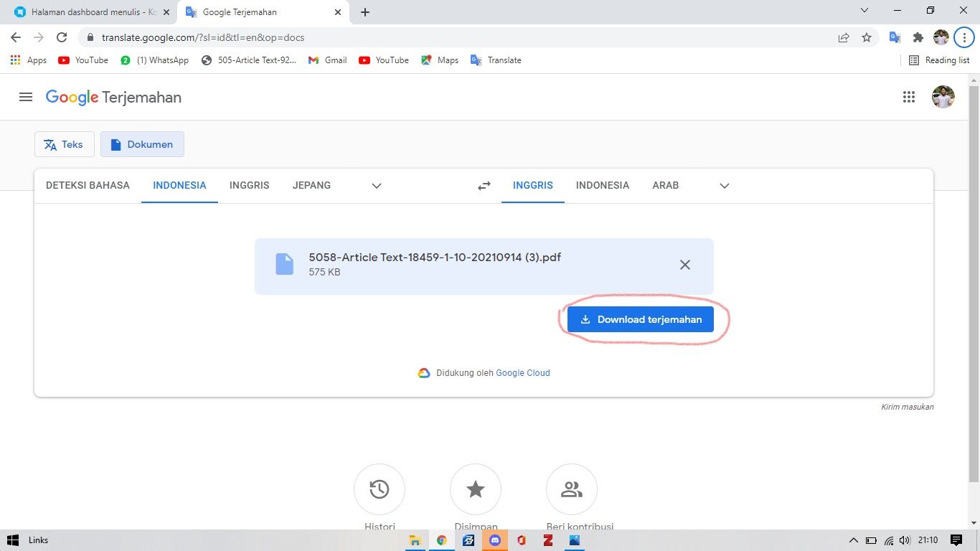Swap source and target languages
This screenshot has width=980, height=551.
tap(484, 185)
